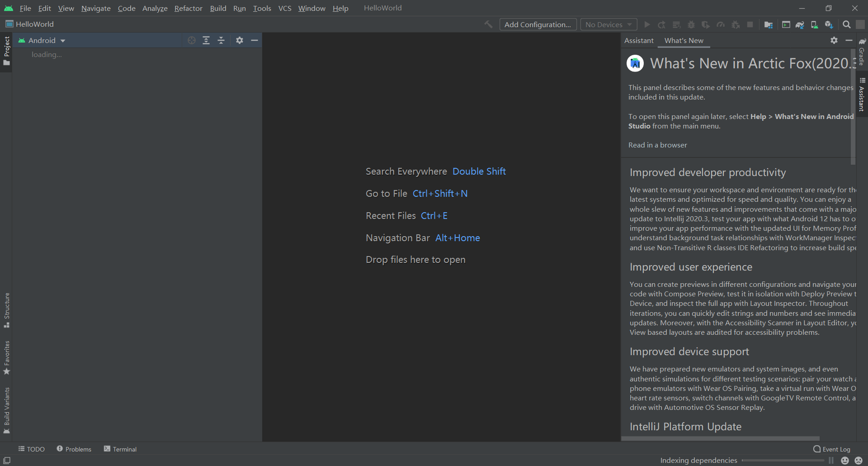Open the AVD Manager icon
The image size is (868, 466).
tap(814, 24)
